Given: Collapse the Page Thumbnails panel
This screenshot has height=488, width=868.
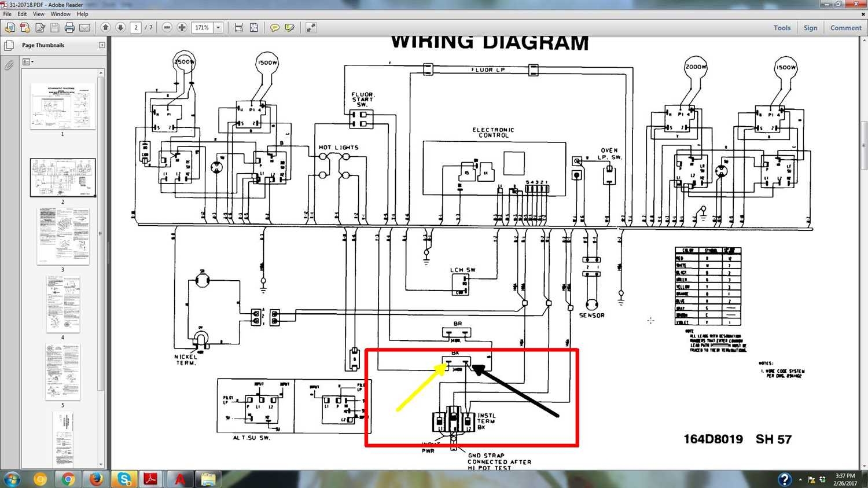Looking at the screenshot, I should pyautogui.click(x=102, y=45).
